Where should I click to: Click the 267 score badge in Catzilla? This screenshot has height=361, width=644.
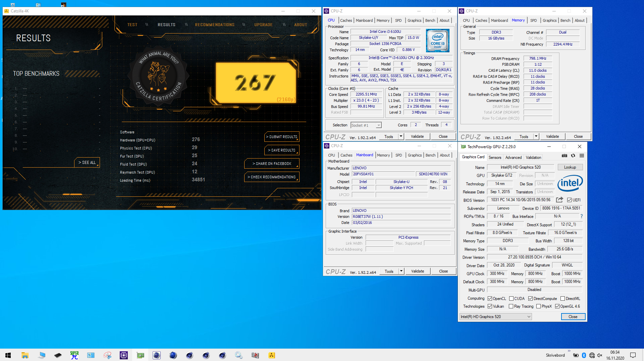pos(256,82)
